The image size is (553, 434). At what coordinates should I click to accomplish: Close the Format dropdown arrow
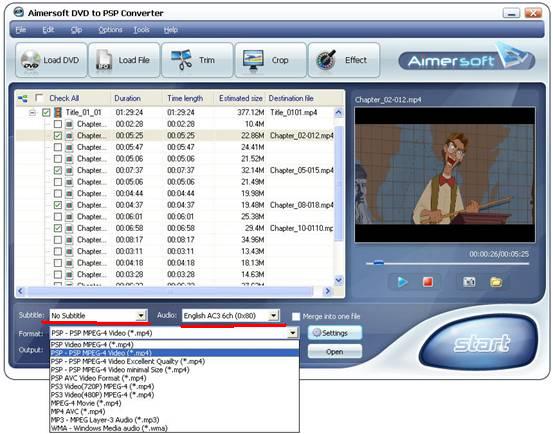pos(293,333)
